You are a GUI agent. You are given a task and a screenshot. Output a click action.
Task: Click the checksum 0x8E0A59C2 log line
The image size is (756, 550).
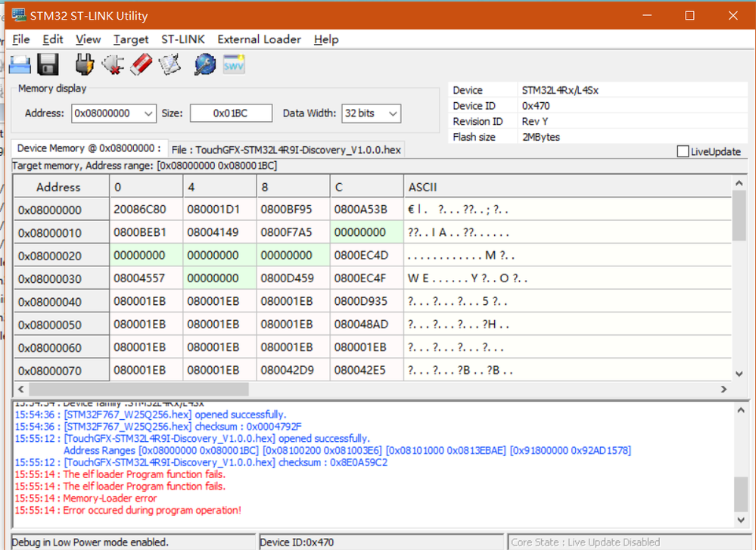201,463
